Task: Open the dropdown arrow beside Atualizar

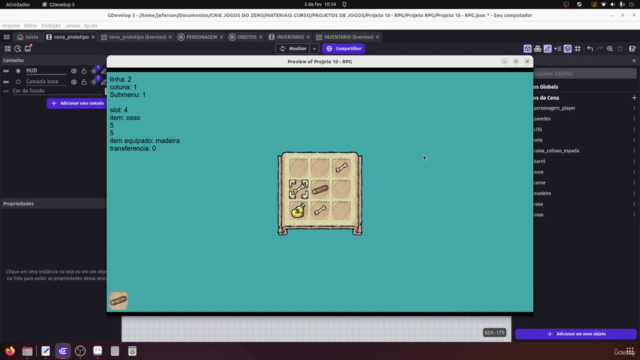Action: point(314,49)
